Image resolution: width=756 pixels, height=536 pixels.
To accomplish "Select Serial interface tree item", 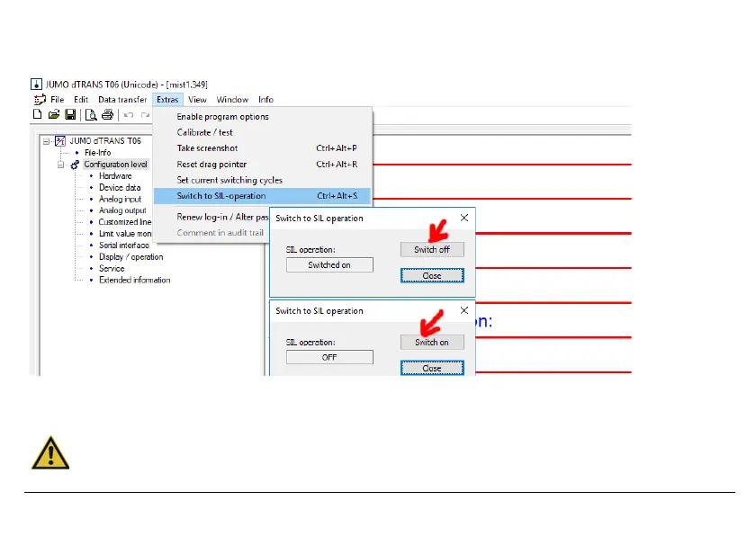I will click(124, 246).
